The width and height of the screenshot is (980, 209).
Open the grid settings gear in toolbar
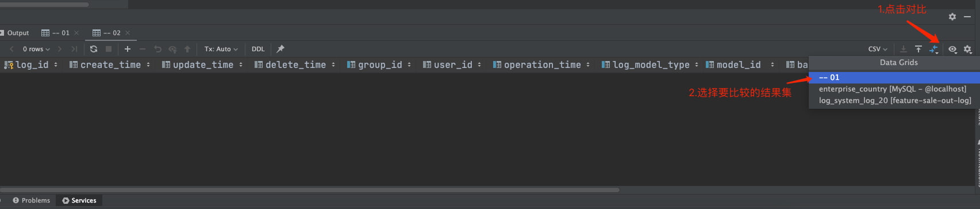click(x=967, y=49)
